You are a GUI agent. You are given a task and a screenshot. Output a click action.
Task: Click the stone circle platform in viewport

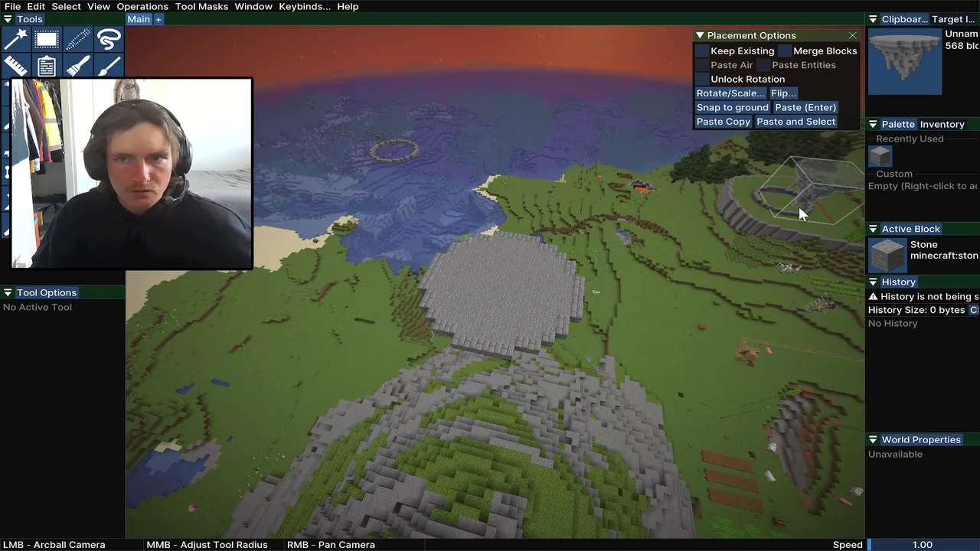click(501, 293)
